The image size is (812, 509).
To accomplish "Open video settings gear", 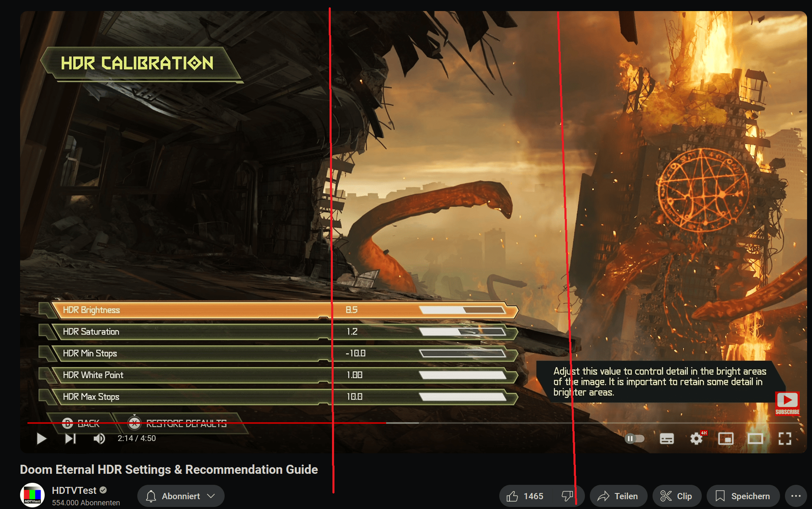I will coord(696,439).
